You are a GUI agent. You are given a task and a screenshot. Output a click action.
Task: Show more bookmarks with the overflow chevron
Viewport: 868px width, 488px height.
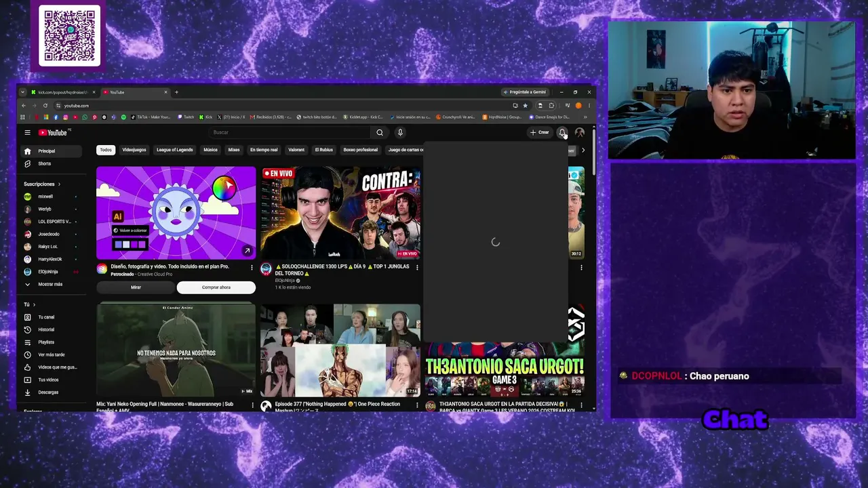tap(585, 117)
